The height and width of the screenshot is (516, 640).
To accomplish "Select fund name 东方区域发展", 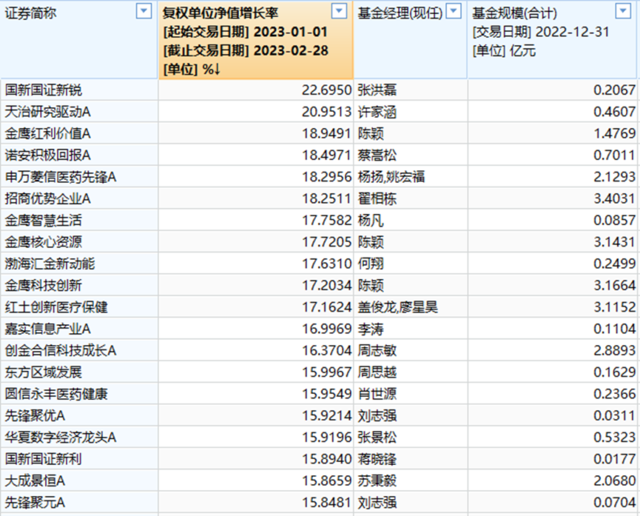I will click(43, 372).
